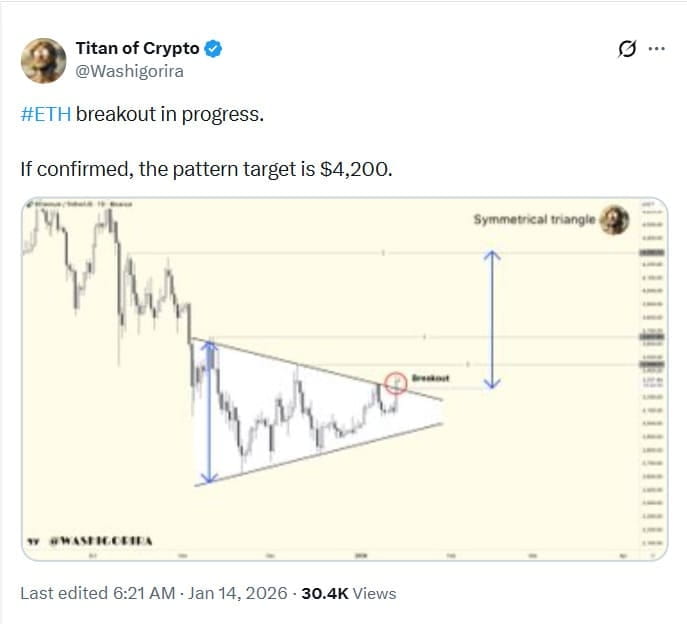
Task: Select the blue arrow inside the triangle
Action: click(x=210, y=412)
